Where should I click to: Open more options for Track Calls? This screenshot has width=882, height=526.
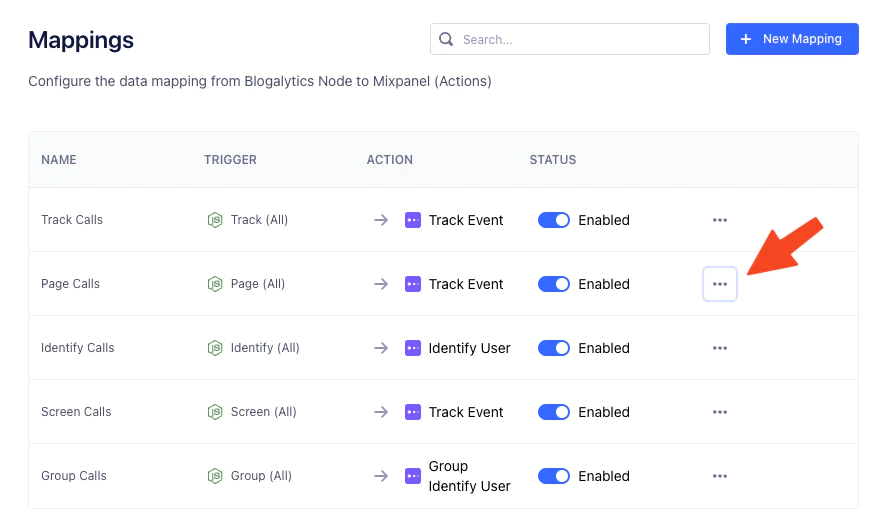tap(720, 220)
